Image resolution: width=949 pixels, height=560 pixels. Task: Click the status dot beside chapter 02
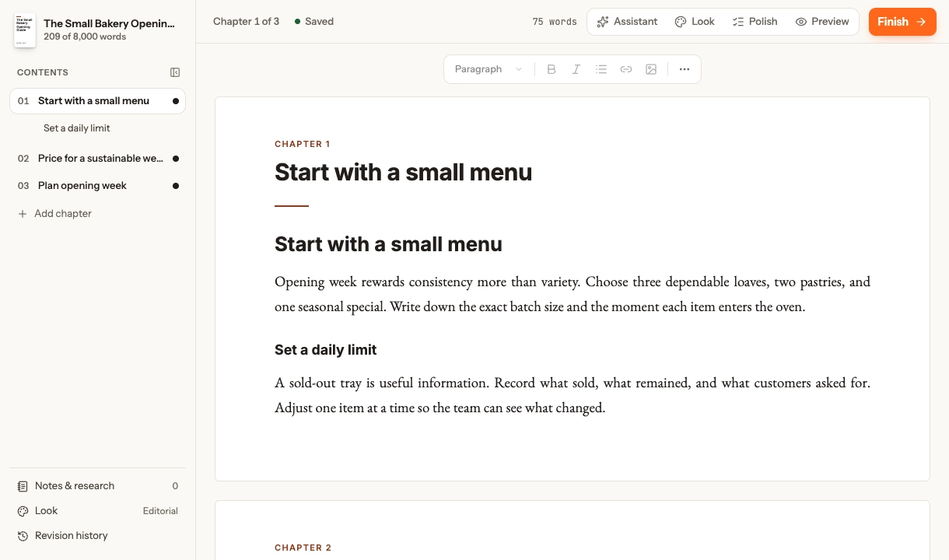click(175, 159)
